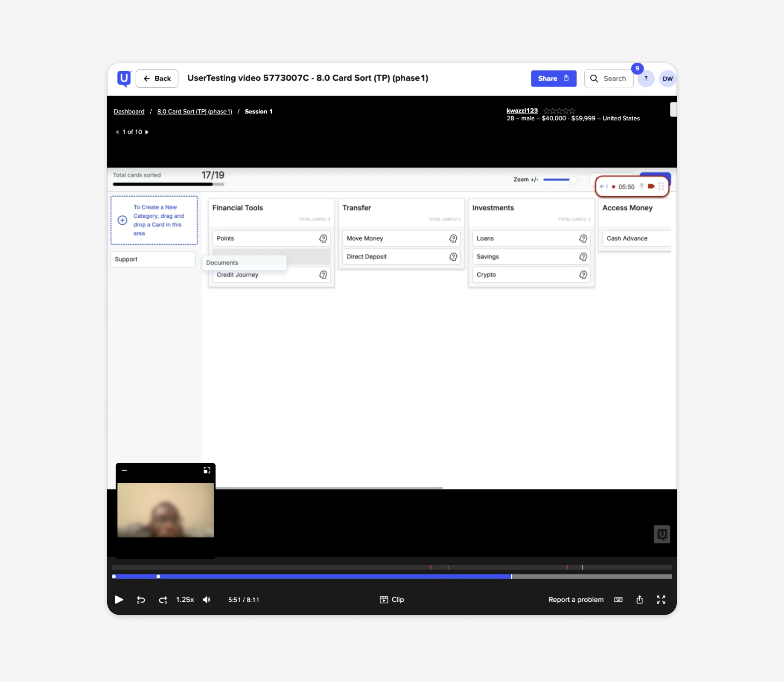Viewport: 784px width, 682px height.
Task: Click the video progress seek bar
Action: (x=391, y=576)
